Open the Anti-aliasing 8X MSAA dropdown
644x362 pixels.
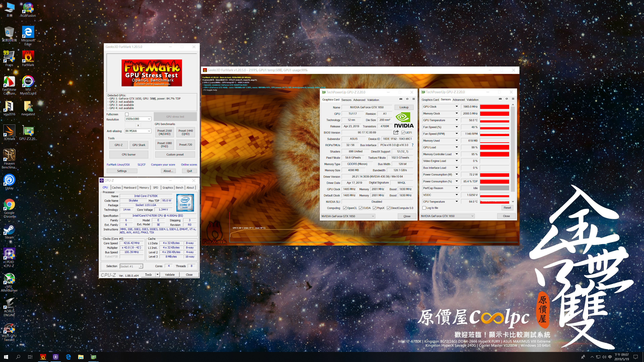138,131
